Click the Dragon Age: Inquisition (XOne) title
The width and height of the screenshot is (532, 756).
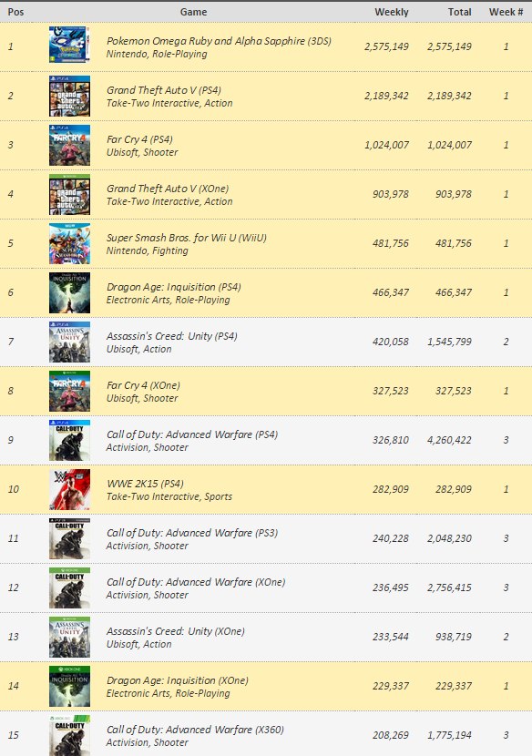[177, 680]
